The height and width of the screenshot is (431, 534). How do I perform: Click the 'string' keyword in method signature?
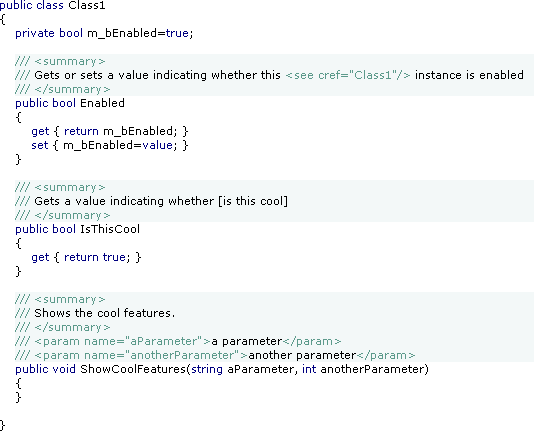207,369
